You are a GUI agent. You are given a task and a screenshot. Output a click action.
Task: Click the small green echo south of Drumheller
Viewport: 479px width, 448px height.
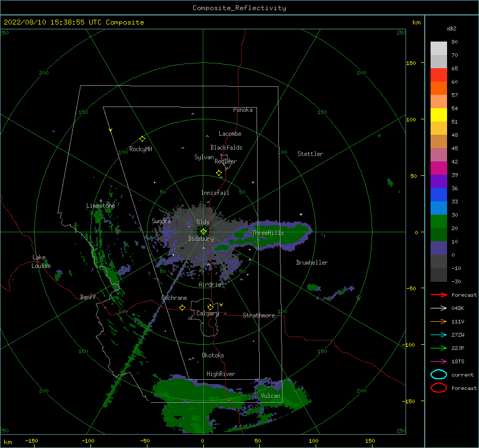pos(313,287)
